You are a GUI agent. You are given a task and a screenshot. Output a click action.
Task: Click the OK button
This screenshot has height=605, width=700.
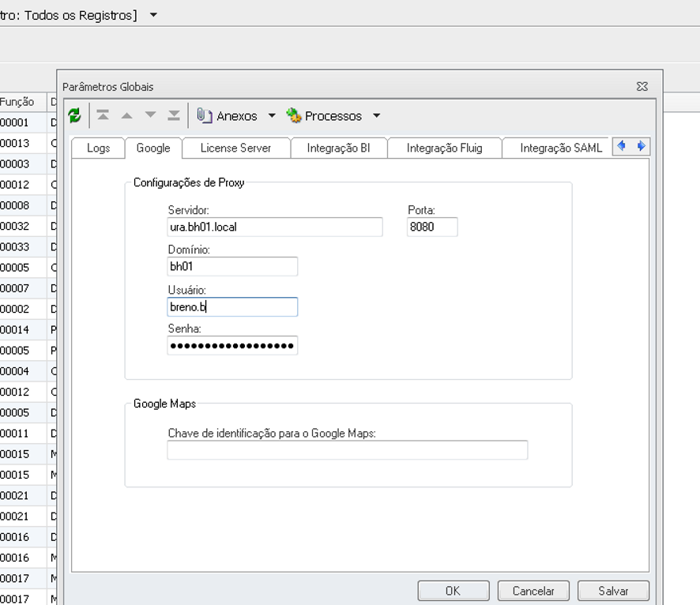click(x=453, y=591)
